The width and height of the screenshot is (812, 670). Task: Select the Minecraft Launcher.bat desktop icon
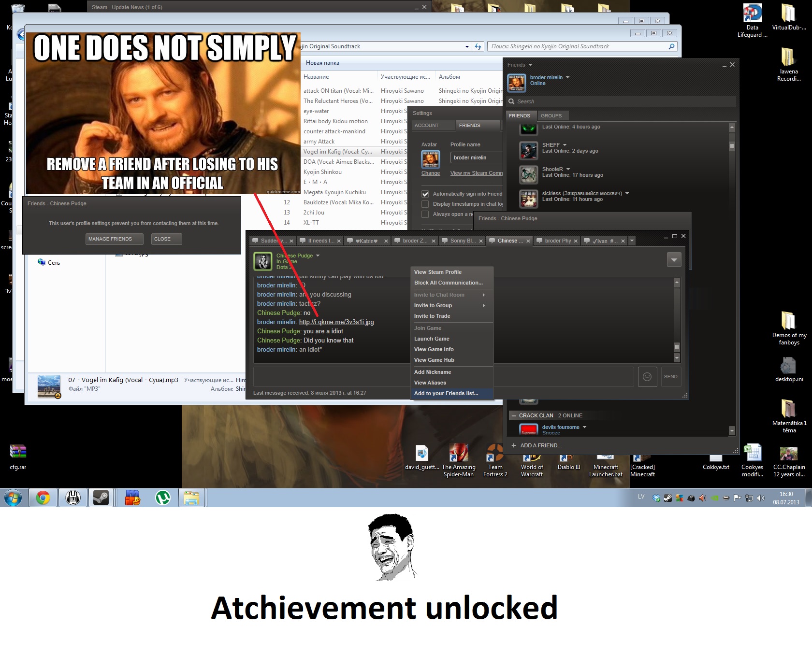(606, 465)
